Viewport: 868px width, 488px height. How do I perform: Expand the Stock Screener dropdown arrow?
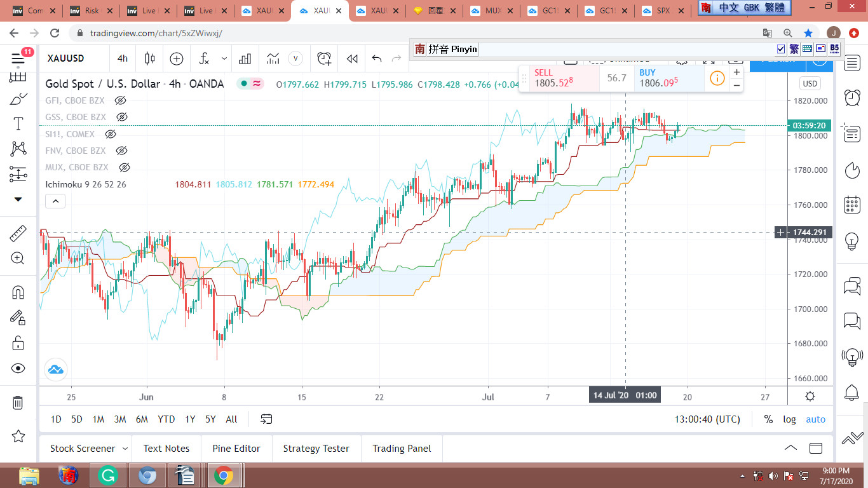pyautogui.click(x=125, y=449)
